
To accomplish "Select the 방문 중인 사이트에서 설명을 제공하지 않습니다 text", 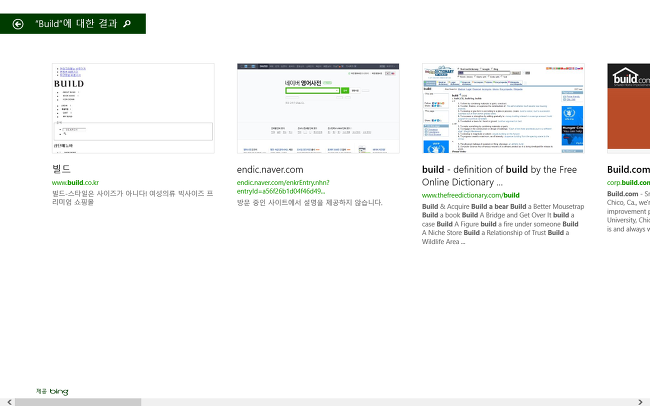I will point(310,203).
